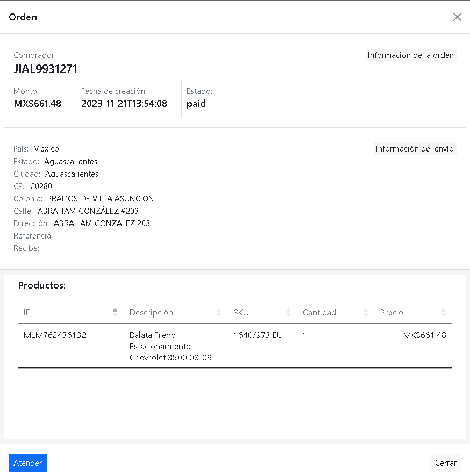Click sort arrows beside Descripción header
Viewport: 470px width, 476px height.
[219, 312]
